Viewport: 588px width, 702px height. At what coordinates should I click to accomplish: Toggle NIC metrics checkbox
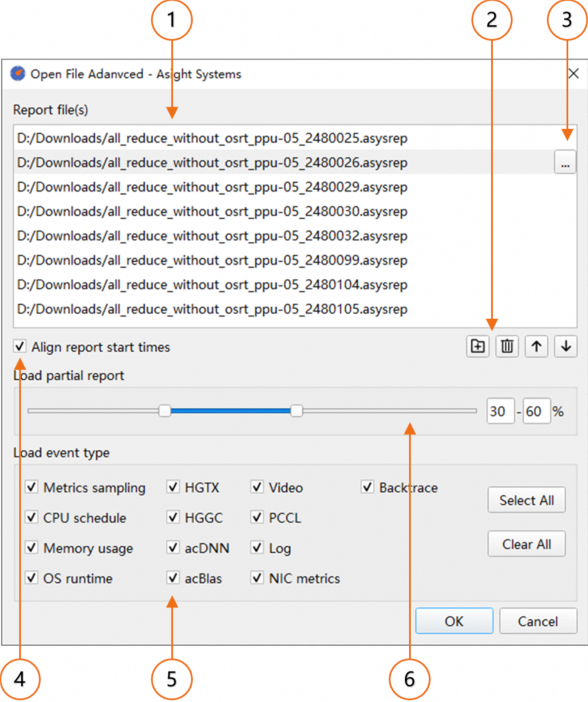pyautogui.click(x=257, y=577)
